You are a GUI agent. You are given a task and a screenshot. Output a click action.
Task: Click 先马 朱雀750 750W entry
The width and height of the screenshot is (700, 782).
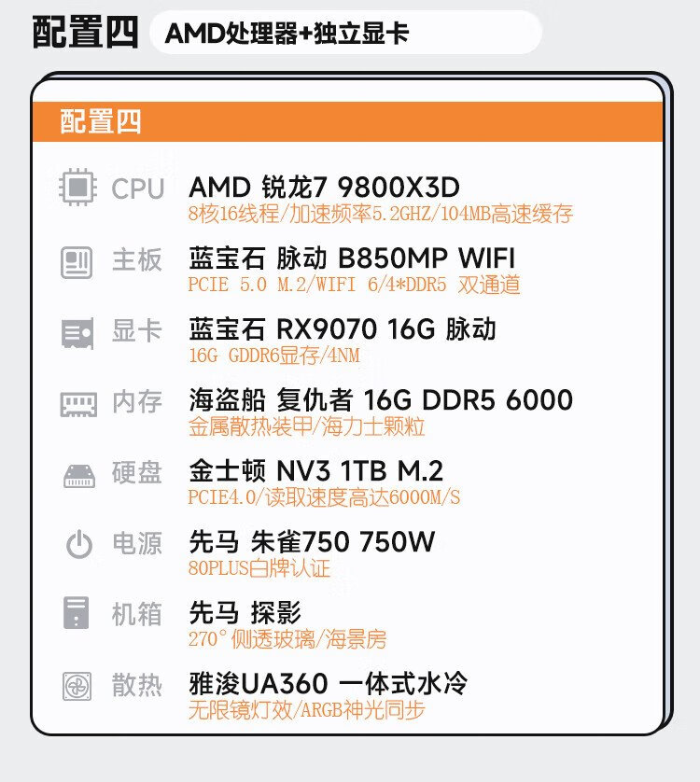point(312,542)
